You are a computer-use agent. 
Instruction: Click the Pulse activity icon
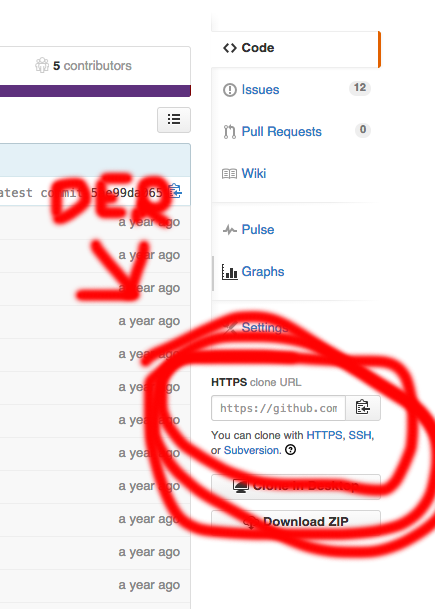[x=230, y=230]
